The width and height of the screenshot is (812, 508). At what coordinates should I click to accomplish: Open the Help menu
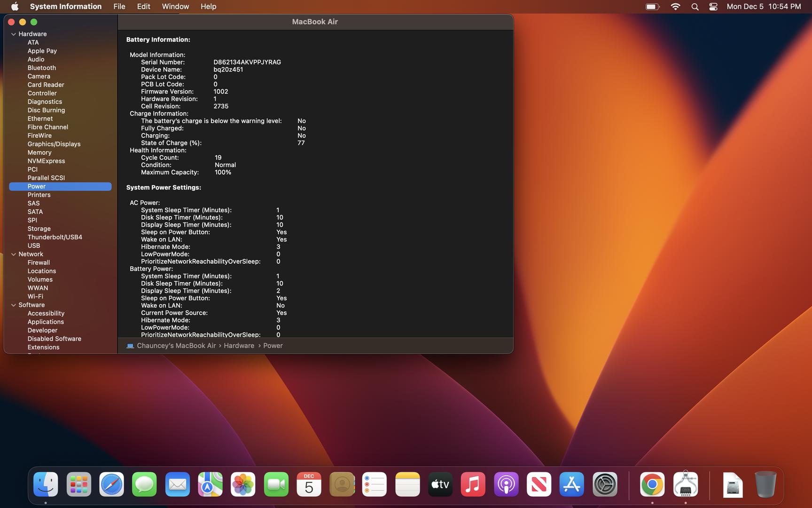208,7
